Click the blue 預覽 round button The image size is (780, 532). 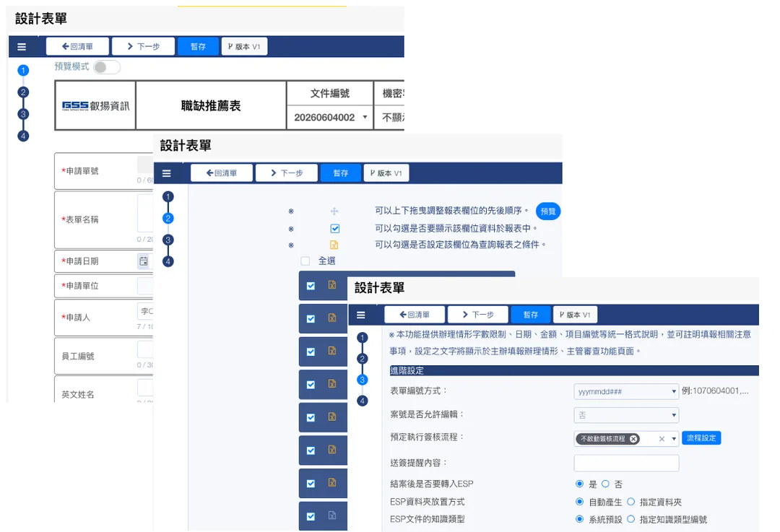[547, 212]
